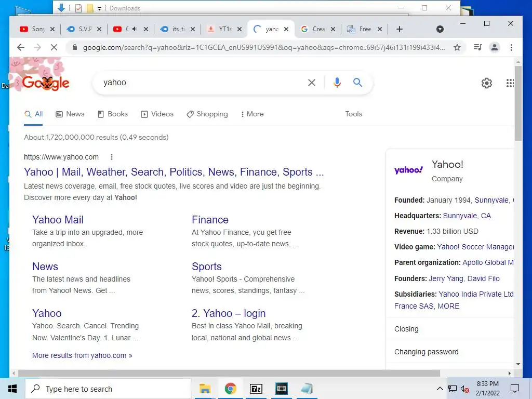The image size is (532, 399).
Task: Select the News search filter
Action: point(70,114)
